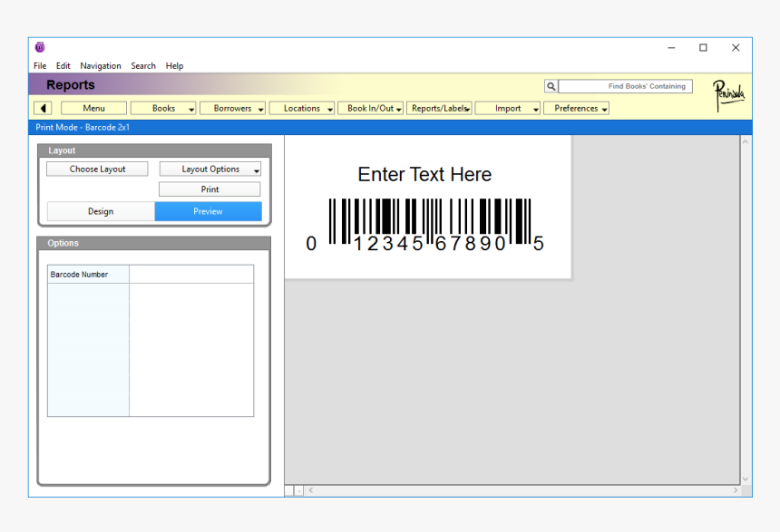Screen dimensions: 780x532
Task: Switch to Design mode
Action: 101,211
